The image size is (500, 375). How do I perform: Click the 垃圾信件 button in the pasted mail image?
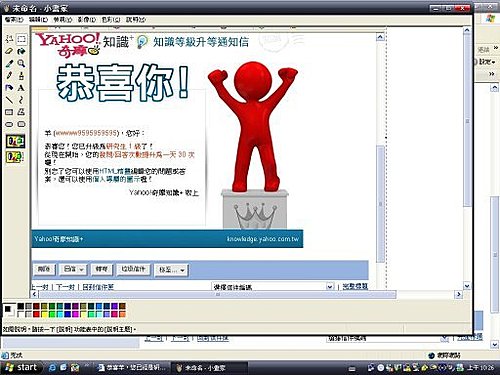pyautogui.click(x=133, y=269)
